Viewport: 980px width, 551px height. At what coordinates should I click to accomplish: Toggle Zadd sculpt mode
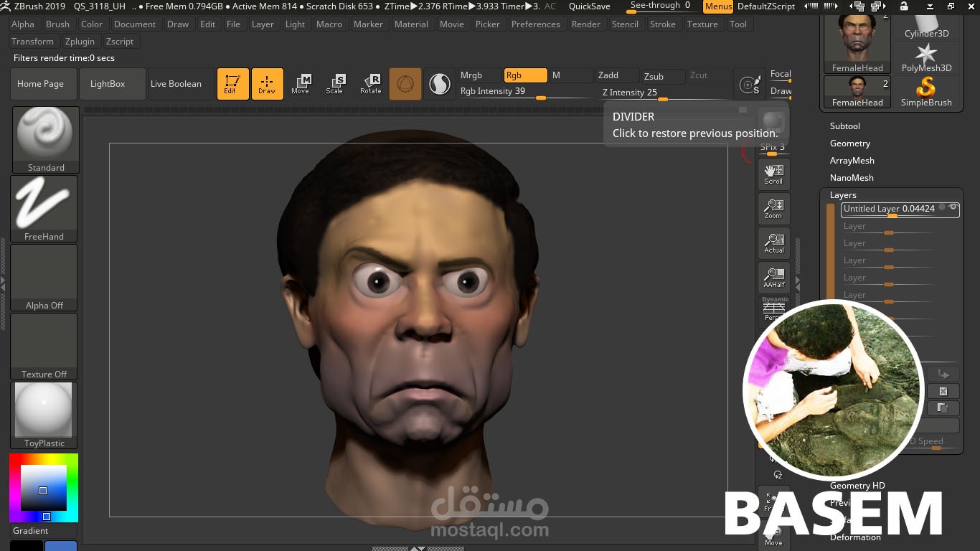click(617, 75)
